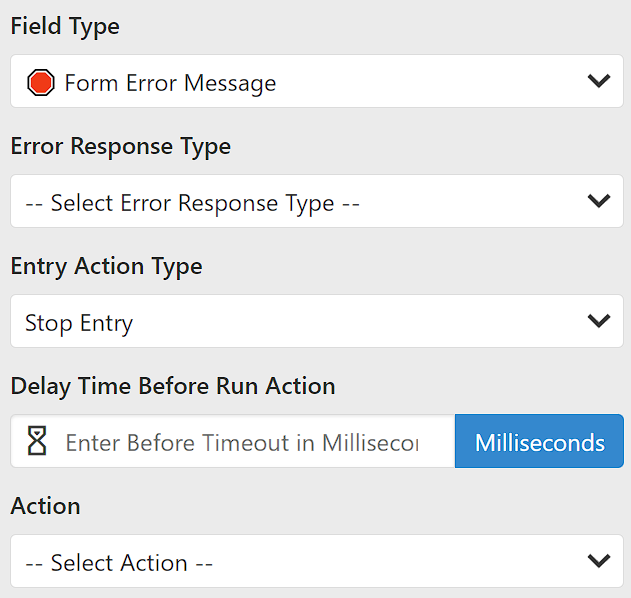Click the 'Entry Action Type' label
Screen dimensions: 631x598
tap(107, 266)
